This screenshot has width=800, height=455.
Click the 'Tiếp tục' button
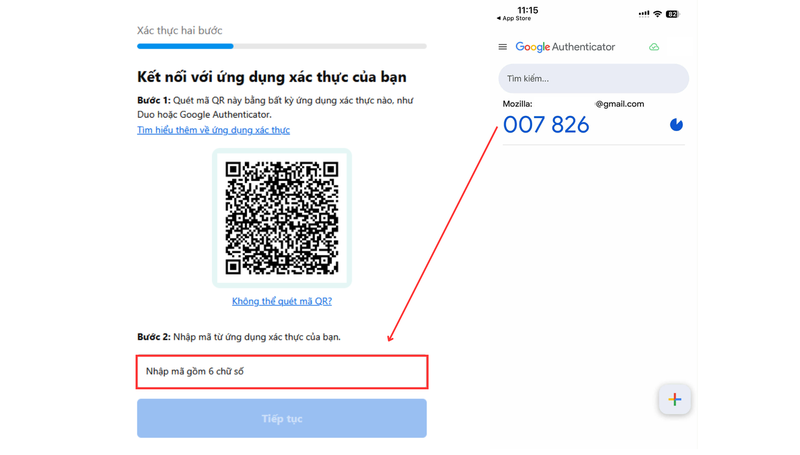282,418
